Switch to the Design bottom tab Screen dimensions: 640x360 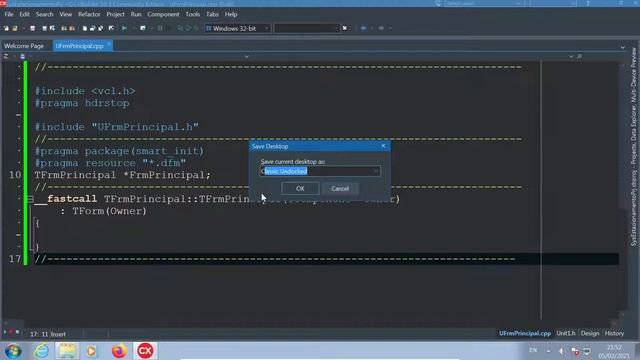click(590, 333)
